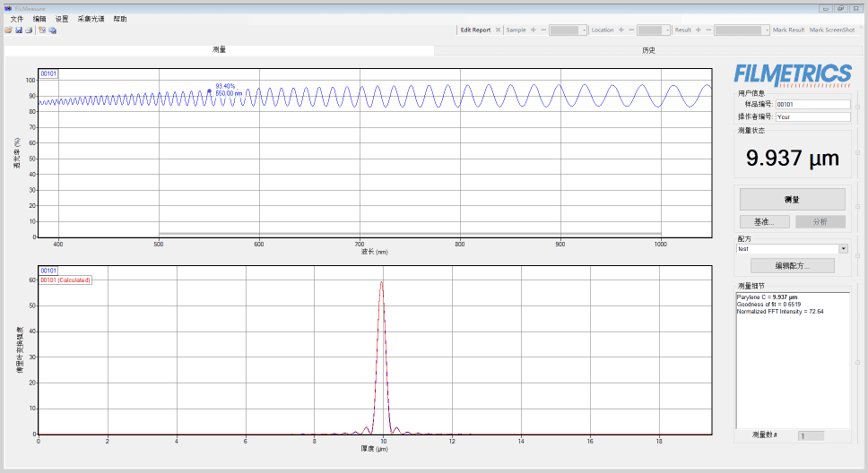Click the save disk icon

(18, 30)
